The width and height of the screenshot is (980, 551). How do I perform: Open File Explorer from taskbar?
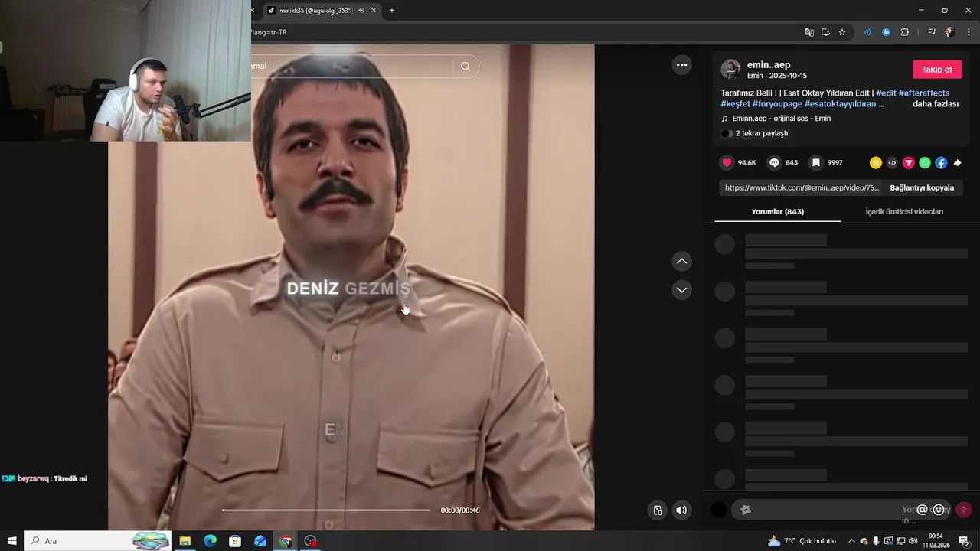coord(185,541)
